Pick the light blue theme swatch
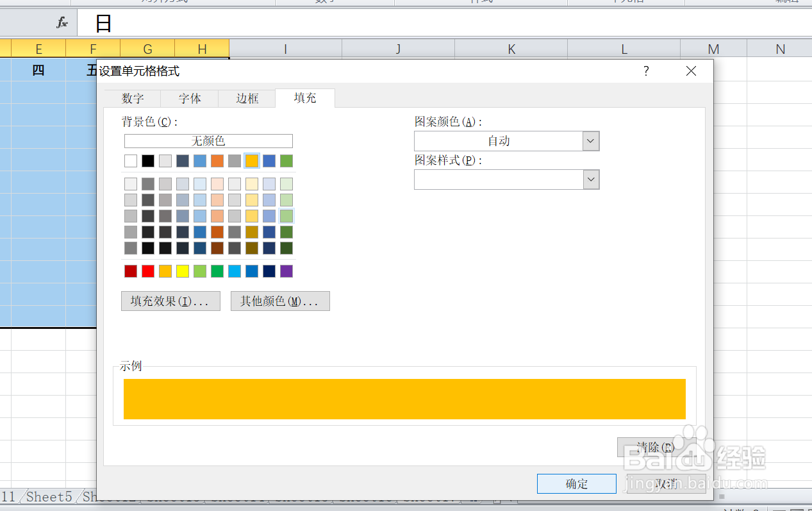The width and height of the screenshot is (812, 511). 200,161
